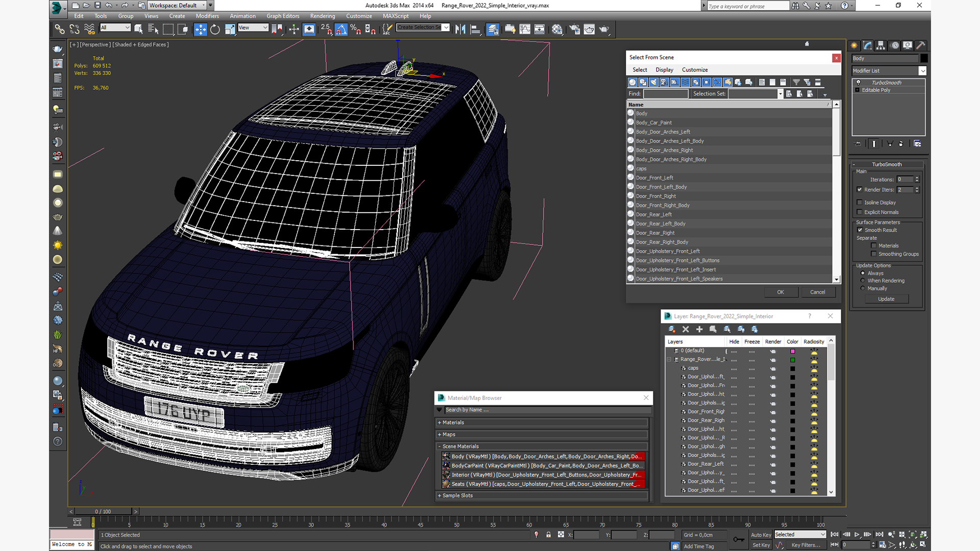Enable the Isoline Display checkbox

860,203
